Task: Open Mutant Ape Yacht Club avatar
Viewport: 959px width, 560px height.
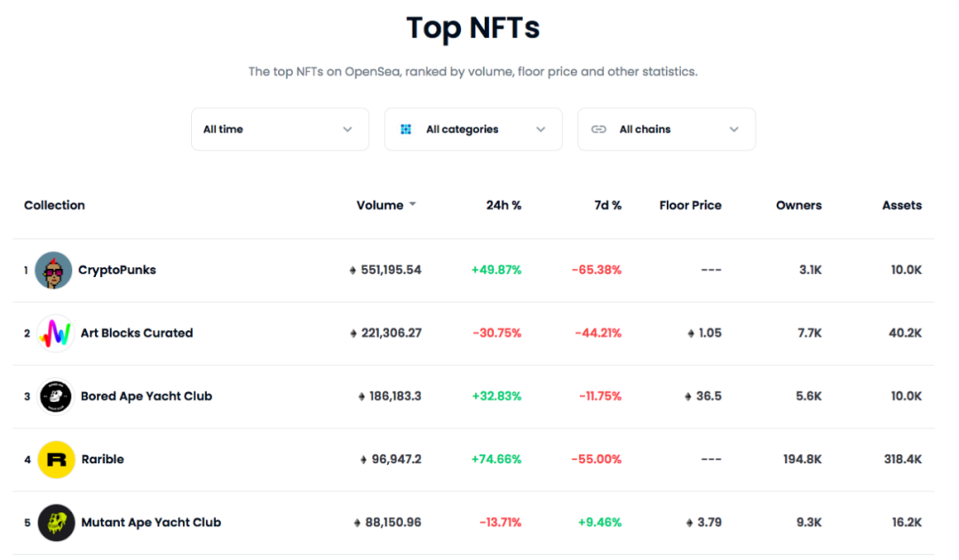Action: click(x=56, y=523)
